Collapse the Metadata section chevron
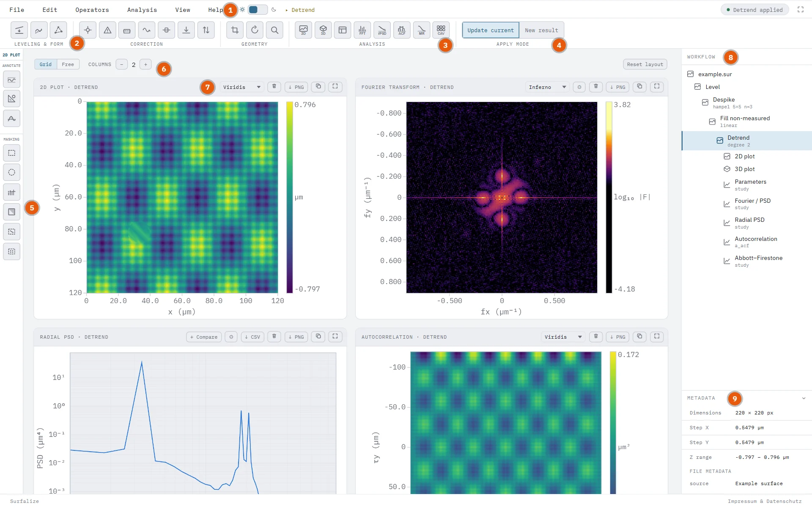This screenshot has width=812, height=508. click(804, 398)
